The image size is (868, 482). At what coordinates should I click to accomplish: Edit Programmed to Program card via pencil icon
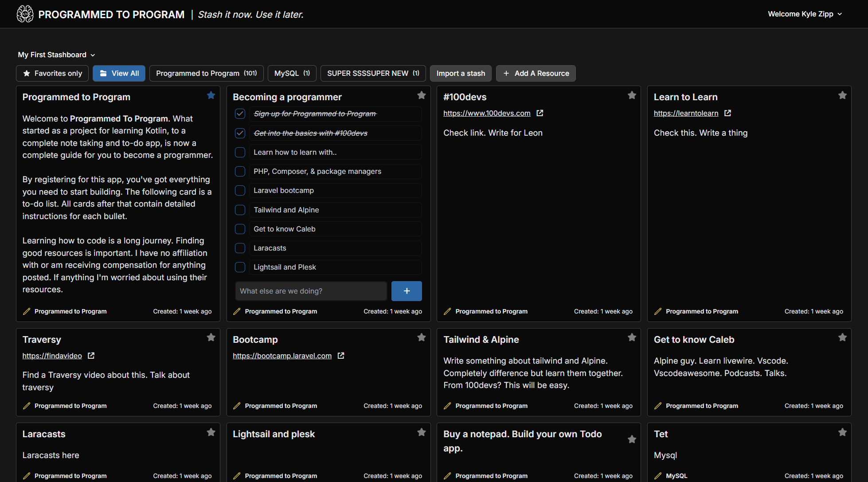pyautogui.click(x=27, y=311)
